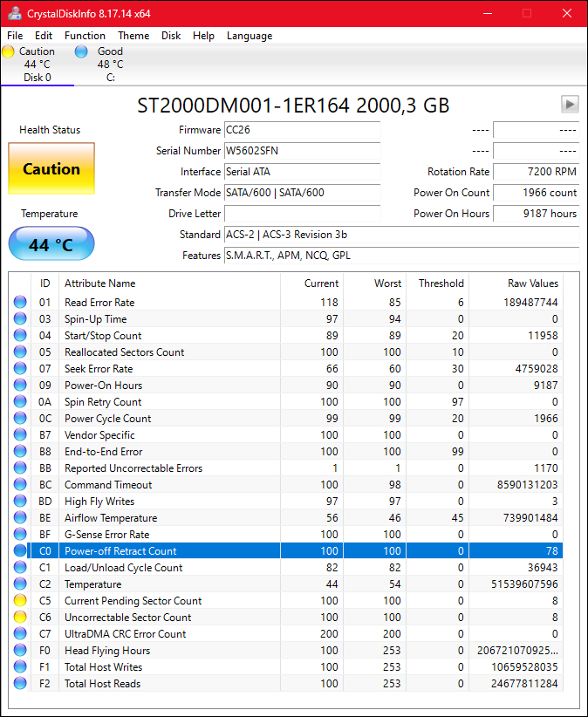Click the status orb for Power Cycle Count

point(20,419)
